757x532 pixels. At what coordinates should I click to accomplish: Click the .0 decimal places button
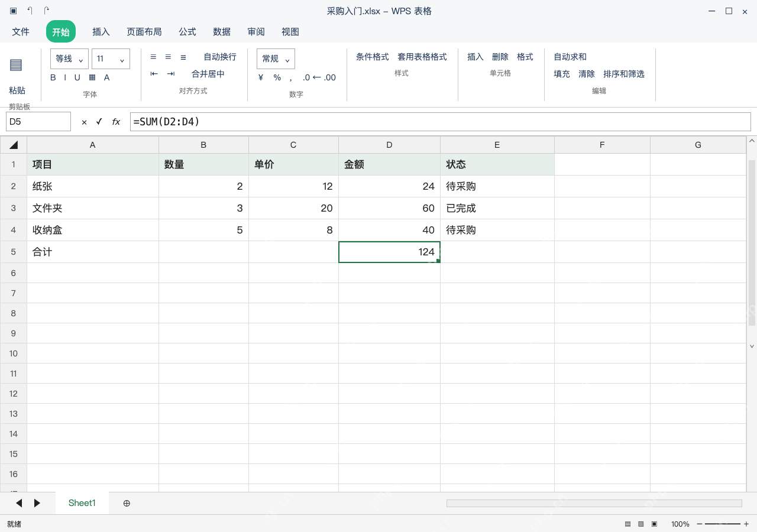[x=306, y=77]
